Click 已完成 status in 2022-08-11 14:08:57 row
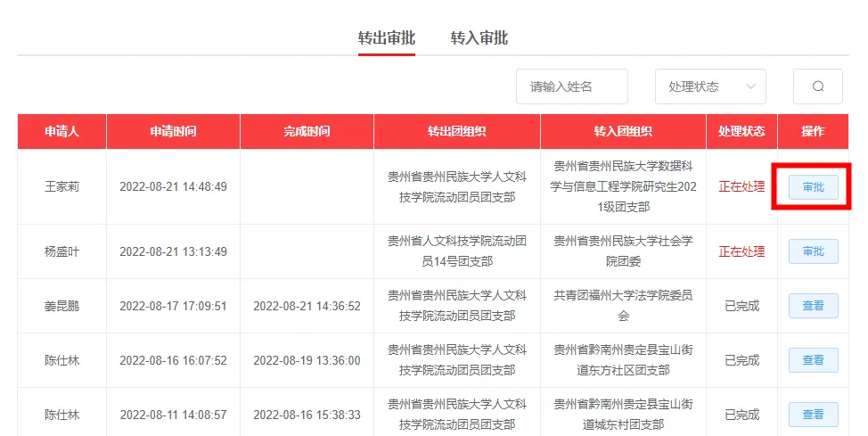Image resolution: width=868 pixels, height=436 pixels. pyautogui.click(x=741, y=415)
